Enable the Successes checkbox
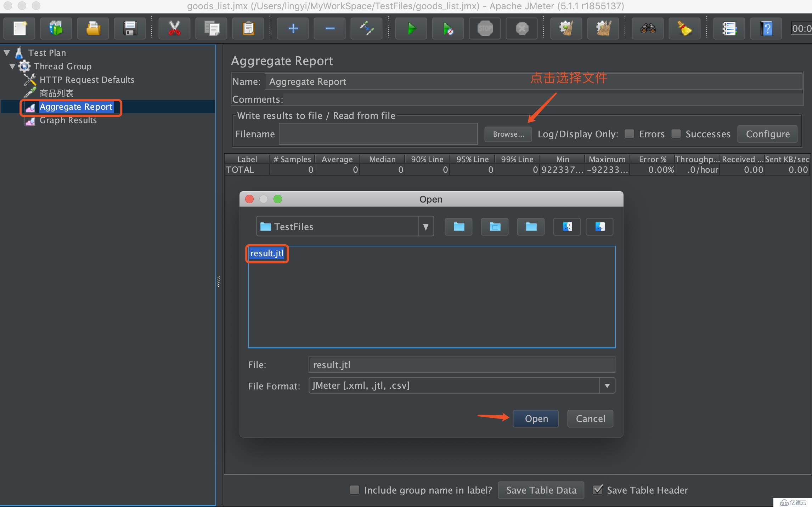Screen dimensions: 812x507 (676, 134)
